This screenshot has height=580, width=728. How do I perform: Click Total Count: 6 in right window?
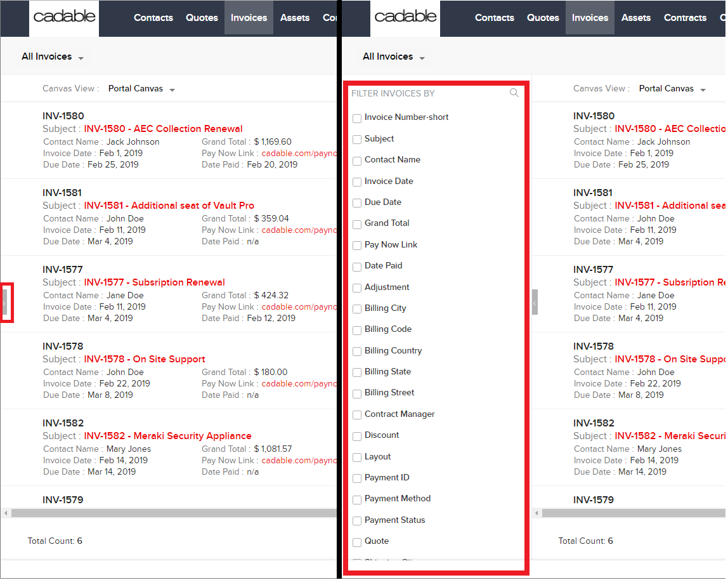585,541
